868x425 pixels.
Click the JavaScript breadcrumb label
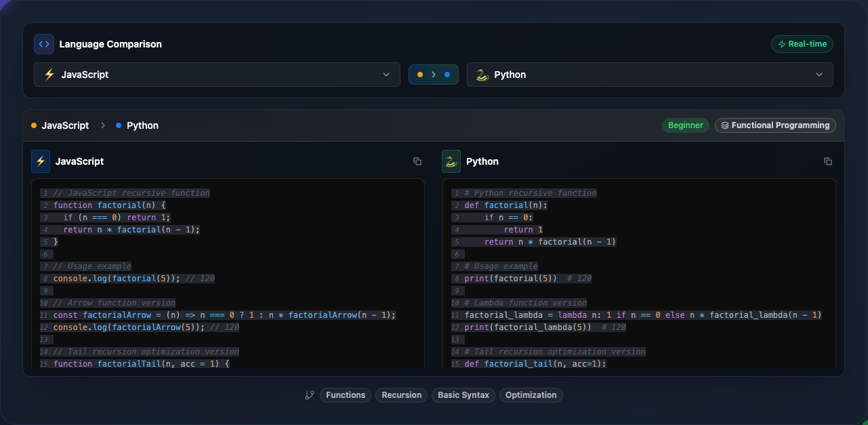pos(65,125)
